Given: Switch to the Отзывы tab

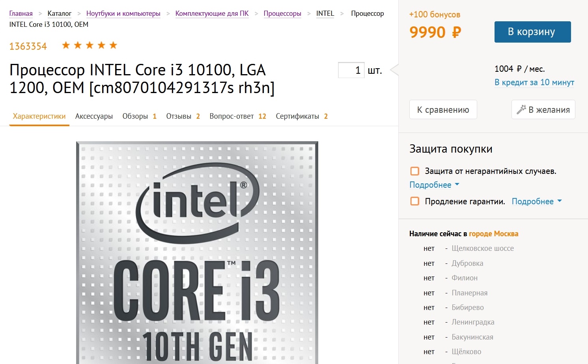Looking at the screenshot, I should [x=183, y=116].
